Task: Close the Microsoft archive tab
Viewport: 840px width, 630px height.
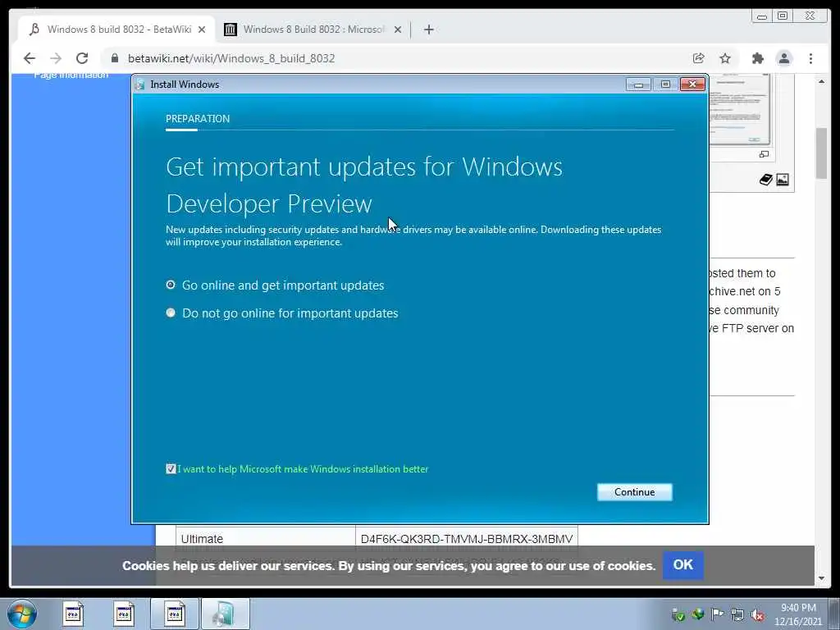Action: (398, 30)
